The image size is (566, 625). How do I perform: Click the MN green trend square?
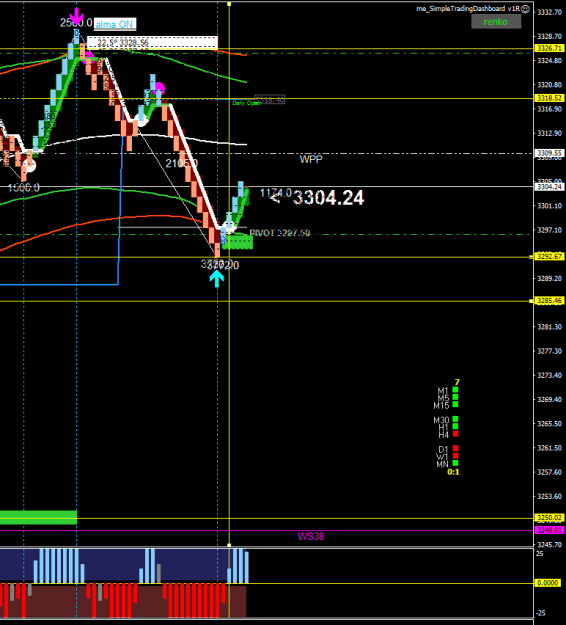pos(455,463)
